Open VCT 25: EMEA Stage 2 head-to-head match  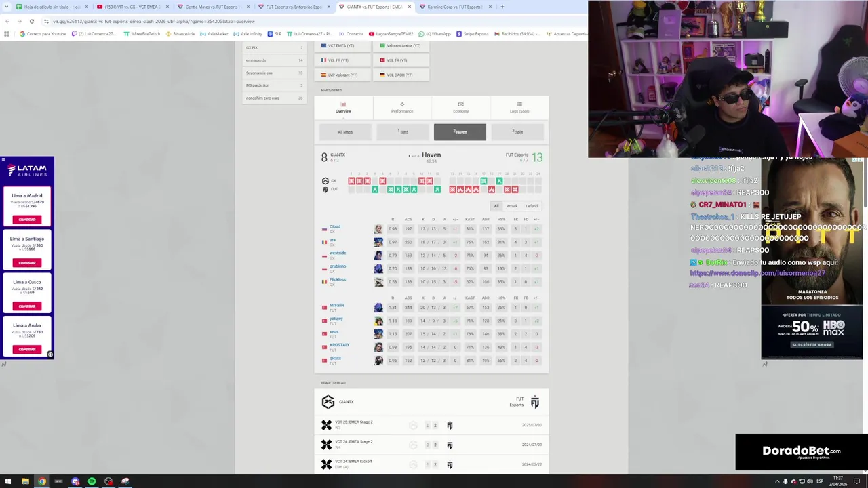[431, 425]
